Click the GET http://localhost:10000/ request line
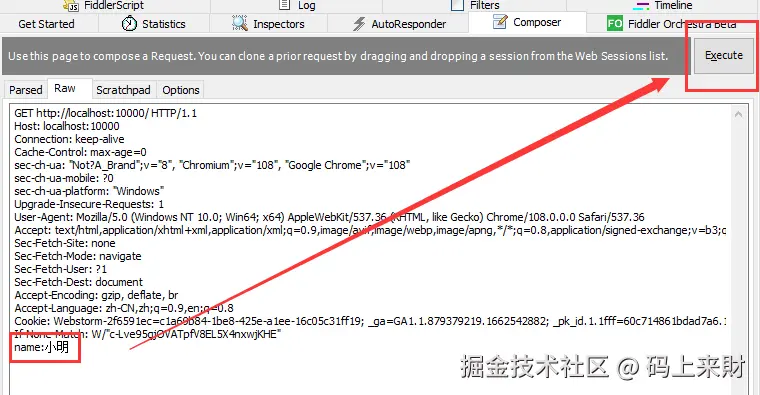The width and height of the screenshot is (760, 395). (x=106, y=113)
